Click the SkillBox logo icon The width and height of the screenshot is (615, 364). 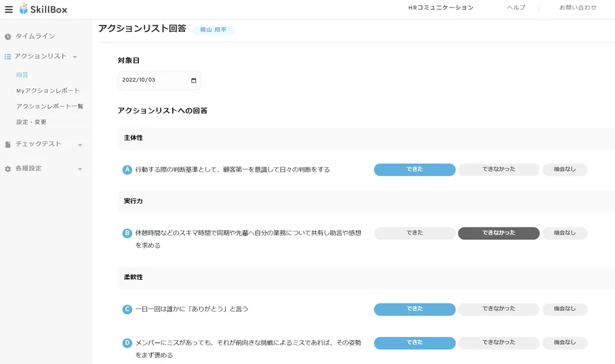coord(23,9)
